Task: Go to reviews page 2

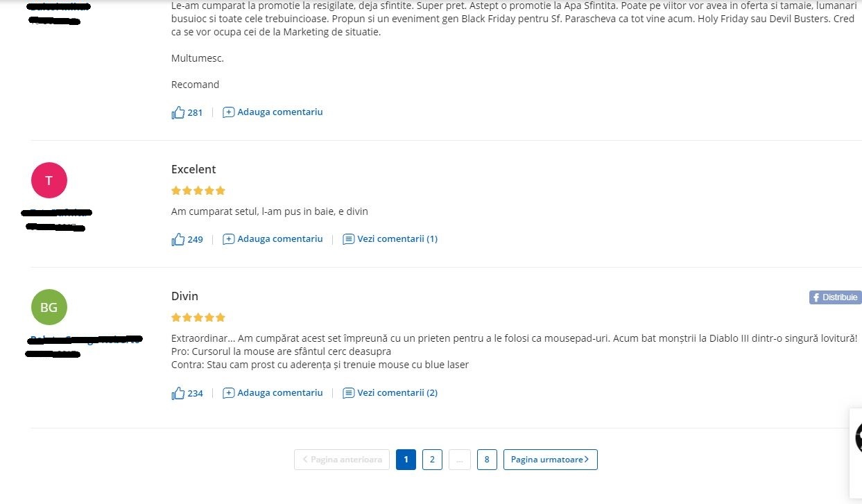Action: click(432, 460)
